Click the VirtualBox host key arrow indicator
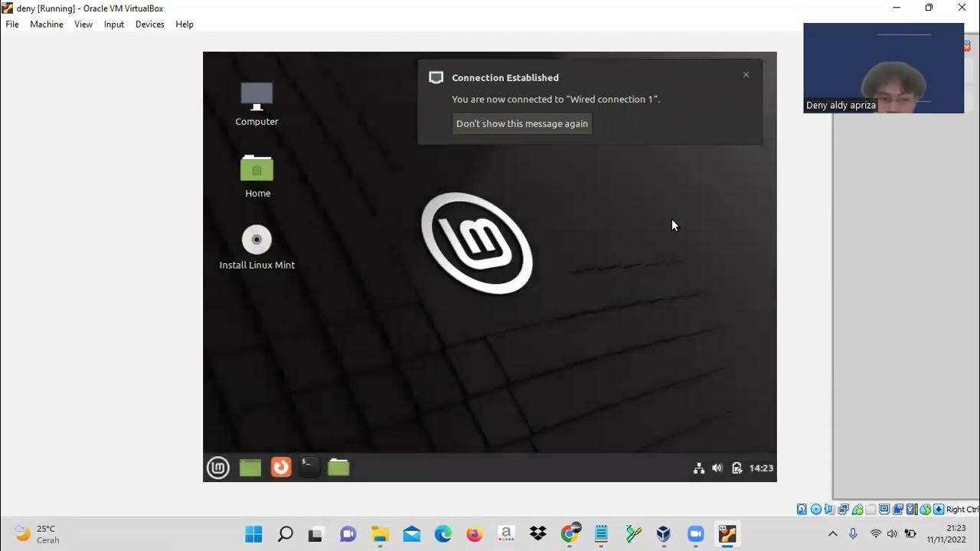This screenshot has height=551, width=980. click(x=939, y=510)
